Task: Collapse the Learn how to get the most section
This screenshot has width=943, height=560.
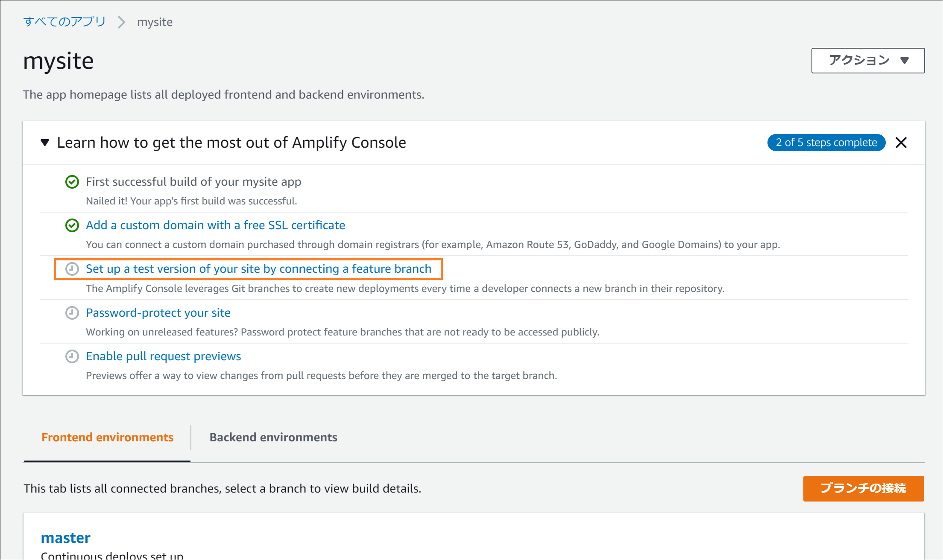Action: (45, 143)
